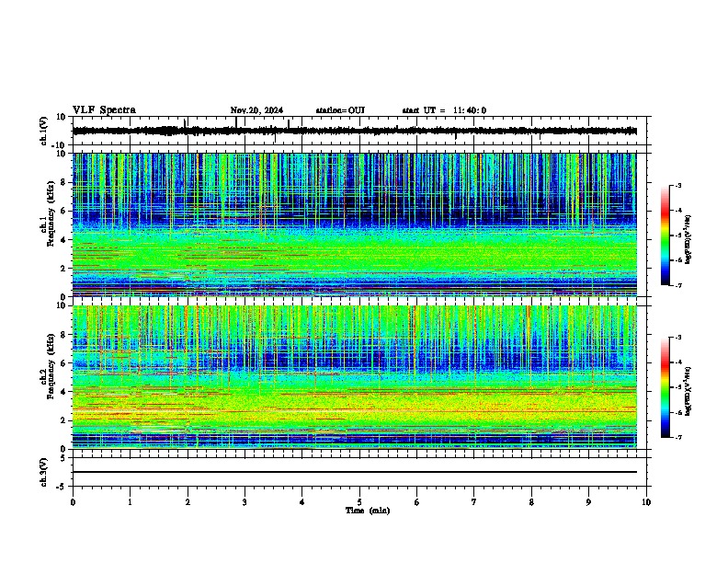
Task: Click the ch.2 color bar unit label
Action: pyautogui.click(x=688, y=391)
